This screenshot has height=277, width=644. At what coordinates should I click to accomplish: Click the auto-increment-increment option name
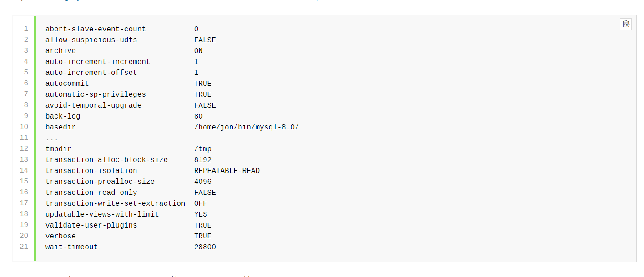pos(98,62)
